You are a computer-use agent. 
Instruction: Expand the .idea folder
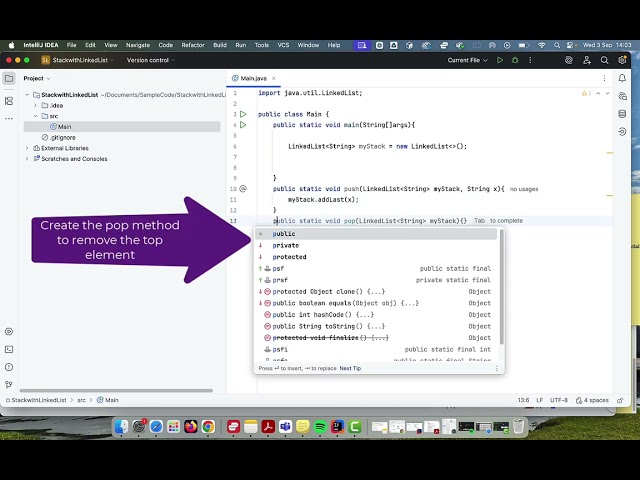36,105
